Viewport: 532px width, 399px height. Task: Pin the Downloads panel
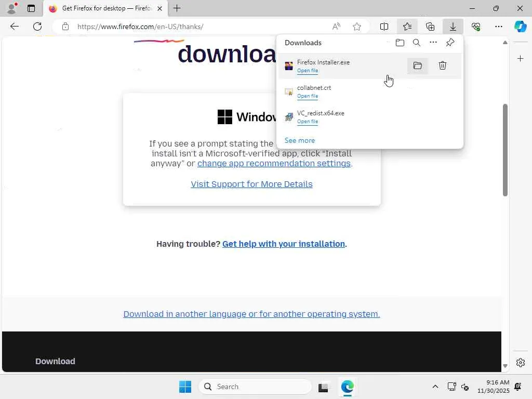click(450, 43)
